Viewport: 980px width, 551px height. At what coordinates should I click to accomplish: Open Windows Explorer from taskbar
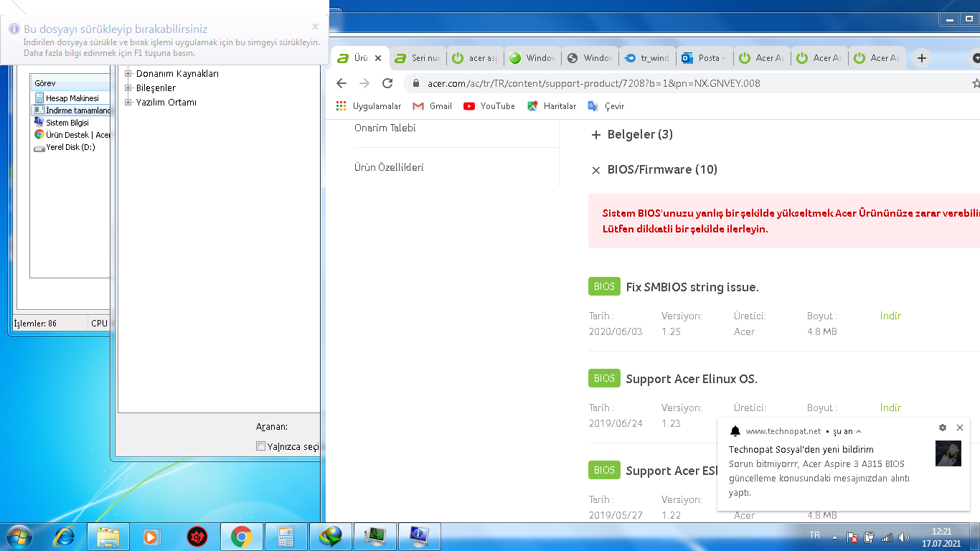tap(108, 536)
